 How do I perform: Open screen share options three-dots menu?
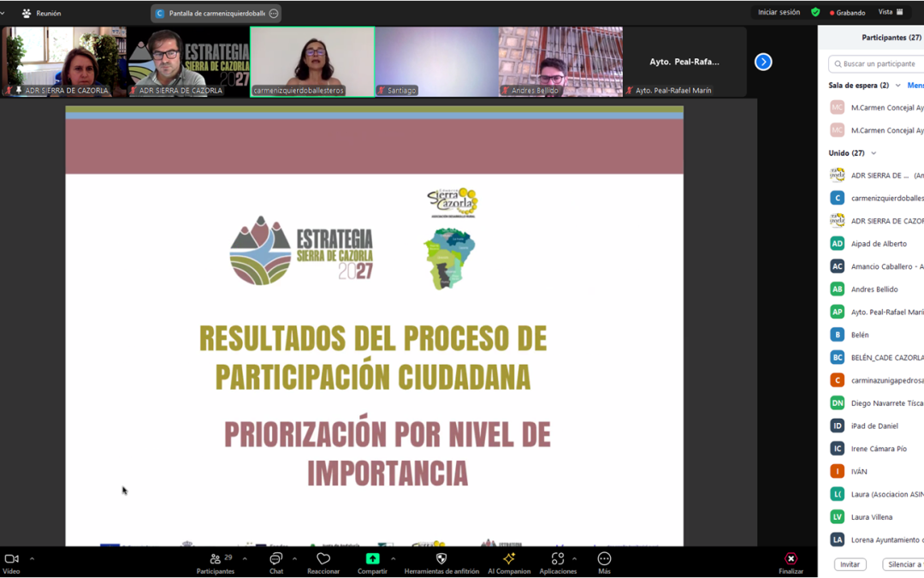[273, 14]
